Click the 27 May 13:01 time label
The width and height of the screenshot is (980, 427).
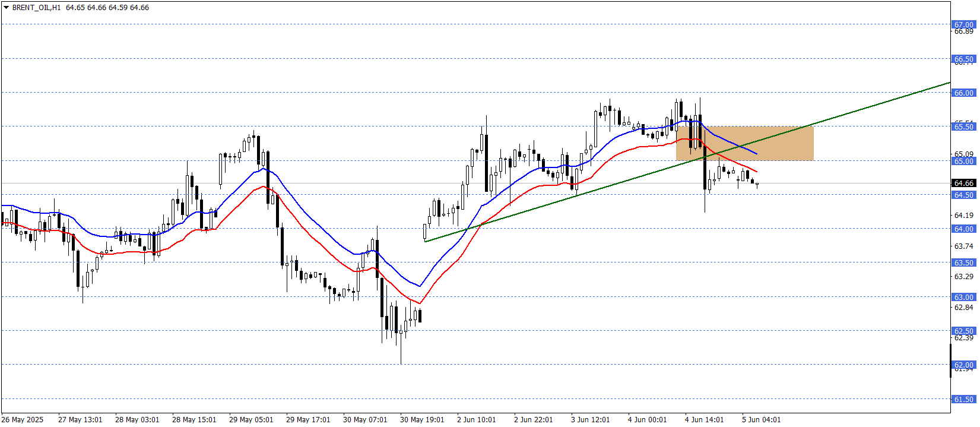coord(80,420)
